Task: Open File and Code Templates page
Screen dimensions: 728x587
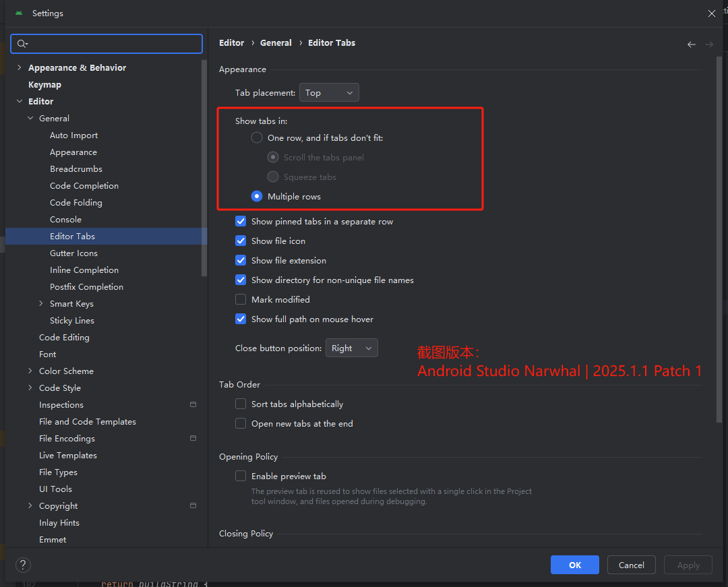Action: tap(87, 421)
